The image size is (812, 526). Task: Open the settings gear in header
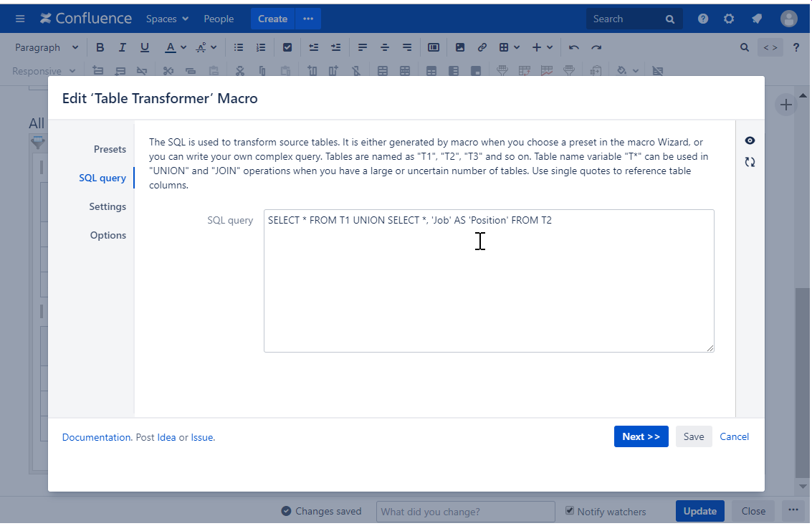[x=729, y=19]
